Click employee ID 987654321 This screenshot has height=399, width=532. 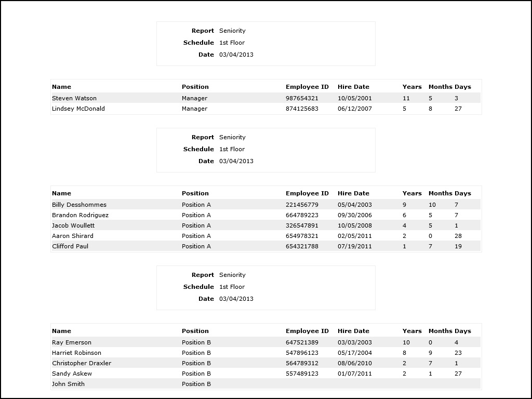click(x=302, y=98)
